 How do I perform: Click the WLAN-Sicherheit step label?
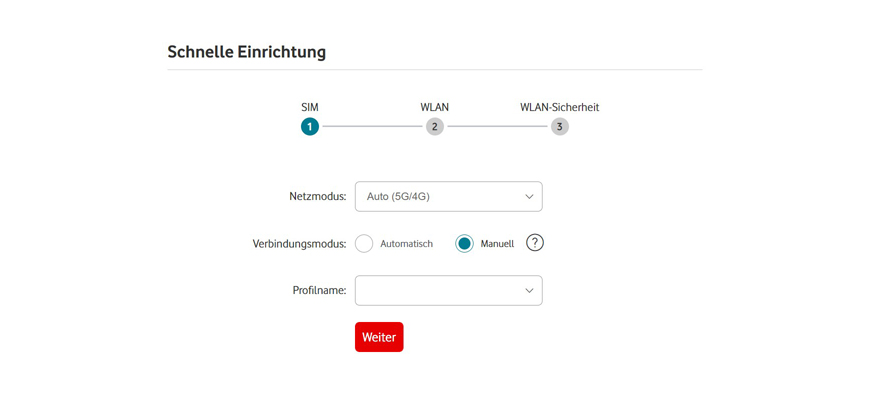pyautogui.click(x=559, y=107)
